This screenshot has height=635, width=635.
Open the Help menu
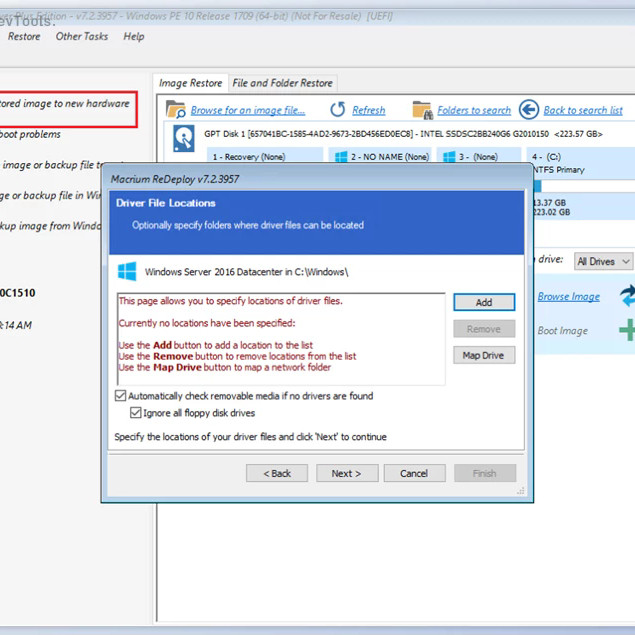coord(134,36)
